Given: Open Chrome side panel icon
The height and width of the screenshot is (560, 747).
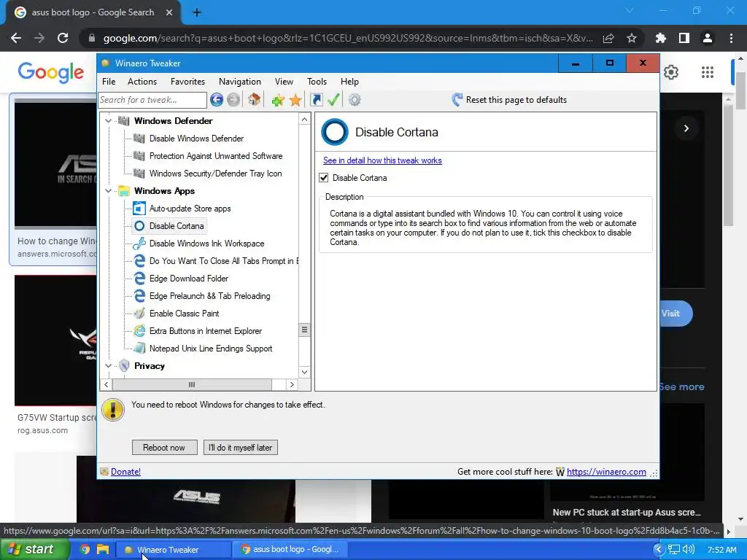Looking at the screenshot, I should click(684, 38).
